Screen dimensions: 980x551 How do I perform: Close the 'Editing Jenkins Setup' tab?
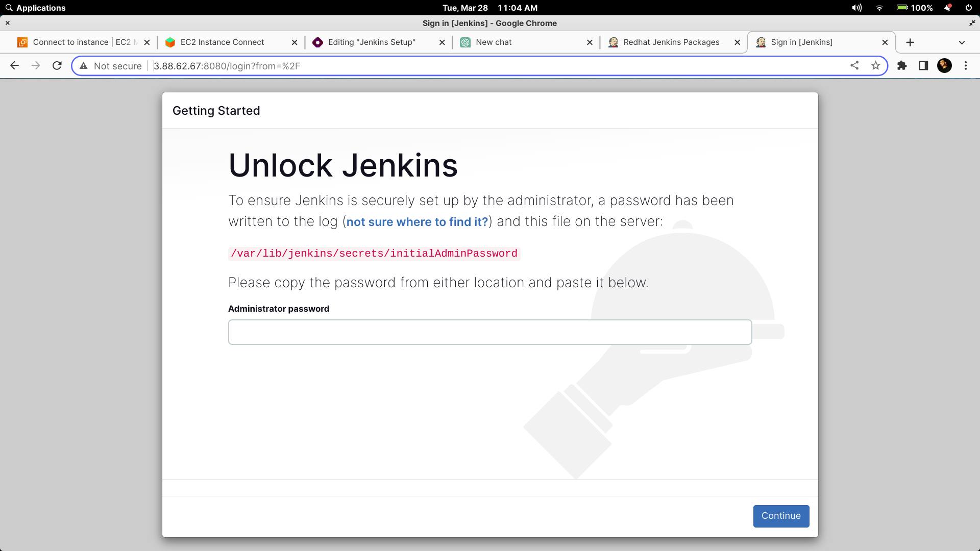[442, 42]
